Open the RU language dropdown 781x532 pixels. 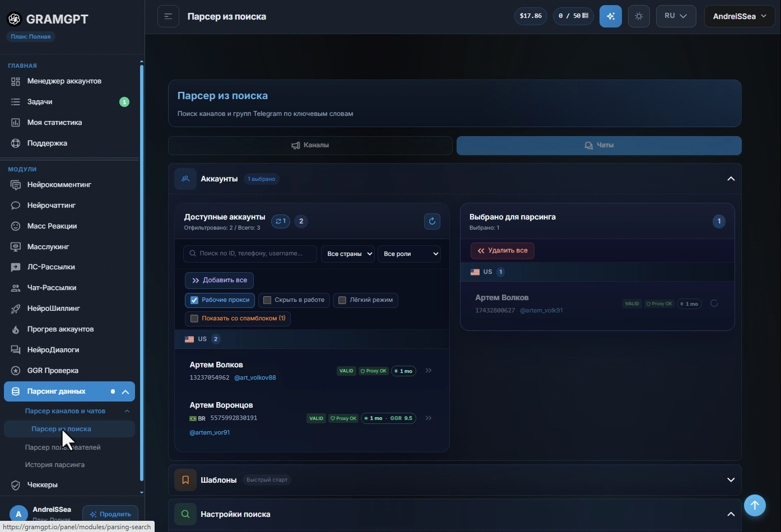click(676, 16)
